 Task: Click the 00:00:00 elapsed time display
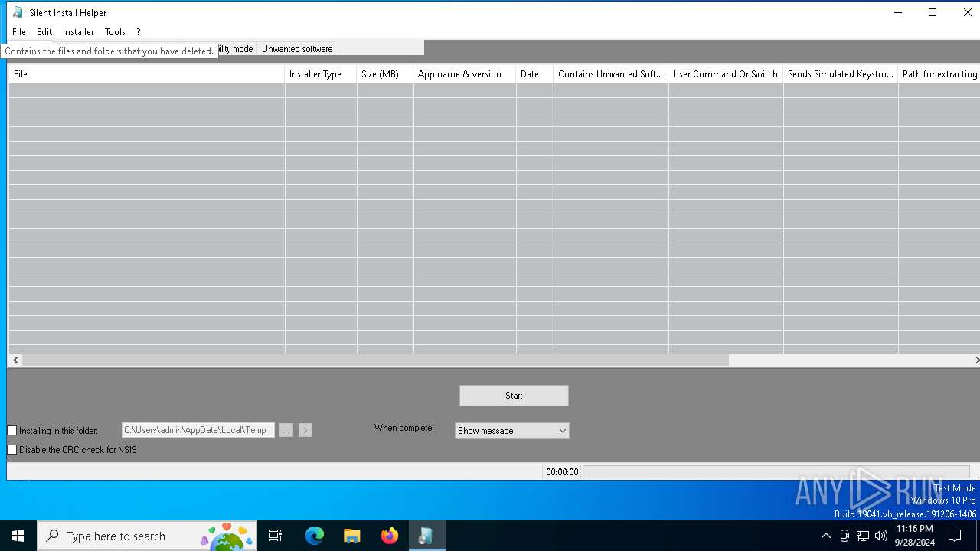click(562, 472)
